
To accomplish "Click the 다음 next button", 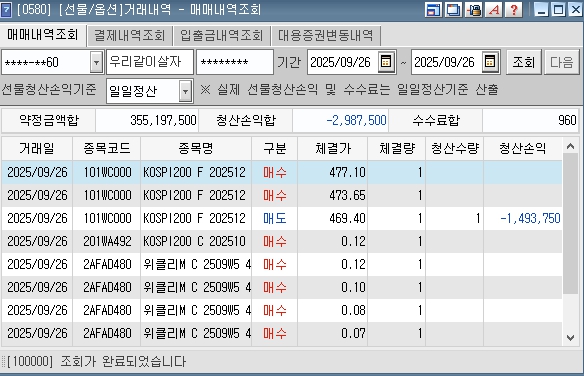I will (562, 62).
